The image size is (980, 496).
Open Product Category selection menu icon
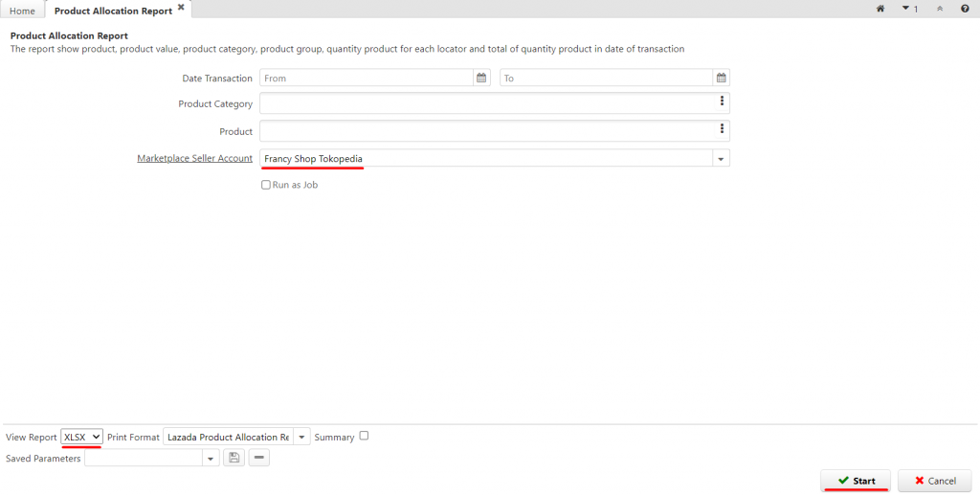coord(722,101)
